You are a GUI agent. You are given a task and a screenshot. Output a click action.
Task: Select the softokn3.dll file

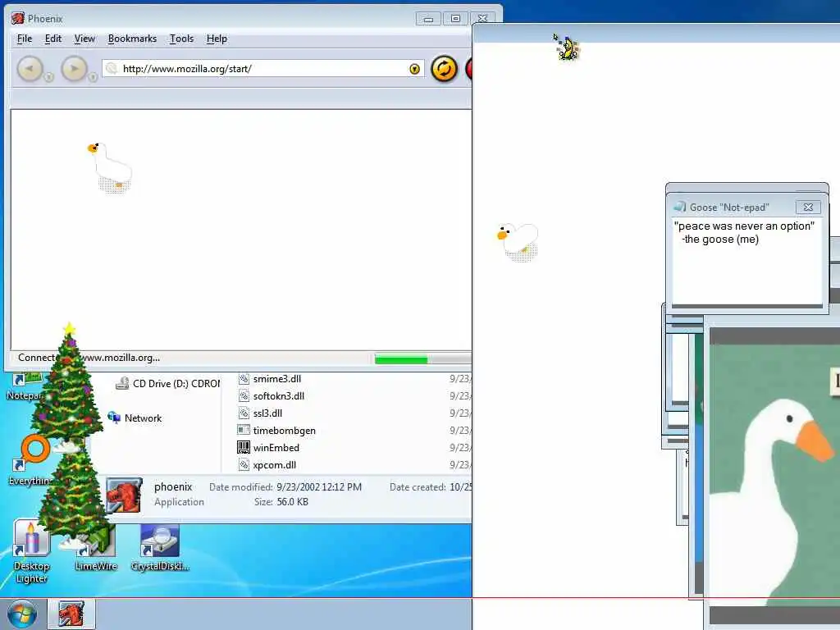pyautogui.click(x=279, y=396)
